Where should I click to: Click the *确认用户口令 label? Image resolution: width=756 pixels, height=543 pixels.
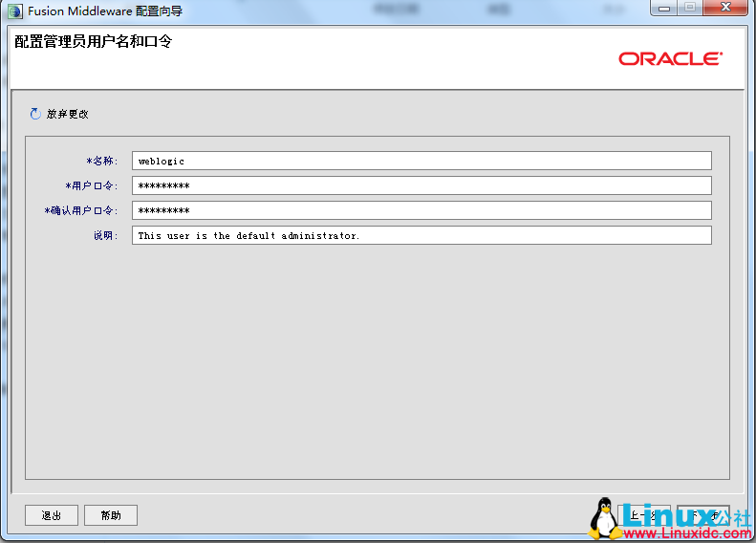(81, 210)
